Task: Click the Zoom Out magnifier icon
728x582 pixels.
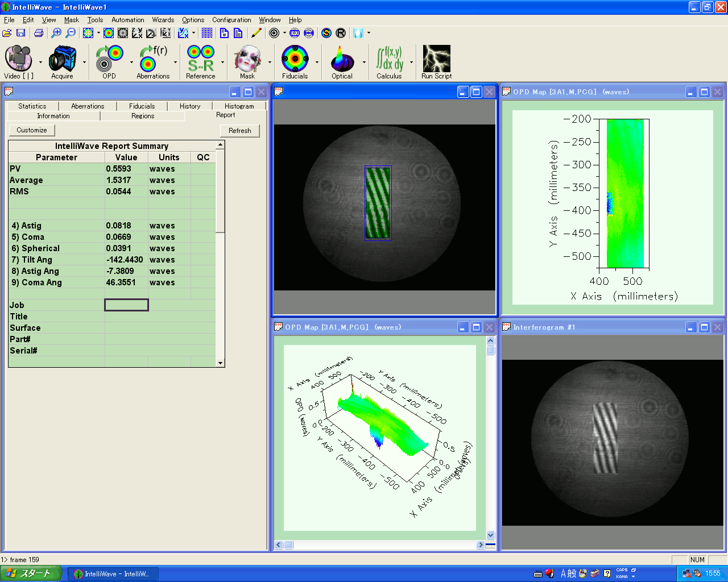Action: click(x=70, y=33)
